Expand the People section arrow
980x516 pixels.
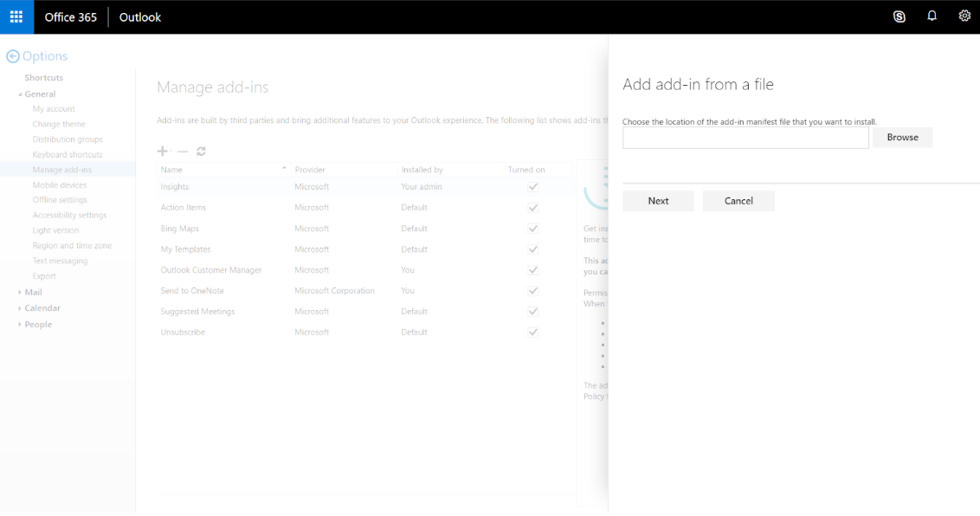coord(20,324)
